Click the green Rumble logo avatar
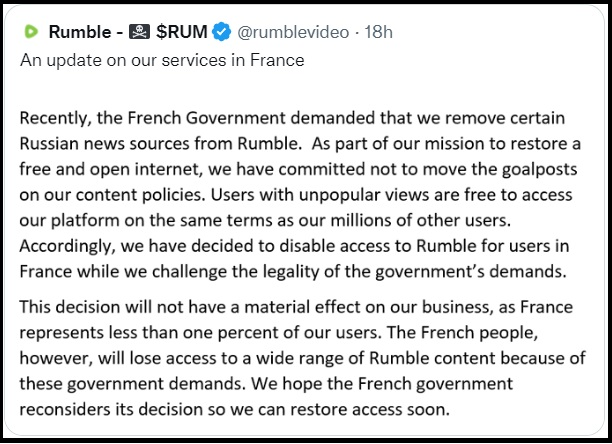 (29, 32)
